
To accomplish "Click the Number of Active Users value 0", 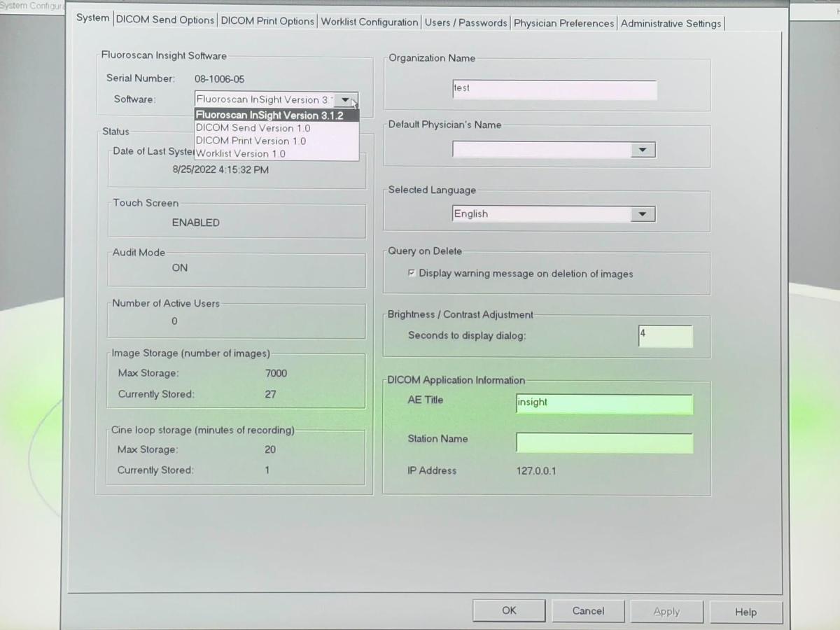I will click(174, 321).
